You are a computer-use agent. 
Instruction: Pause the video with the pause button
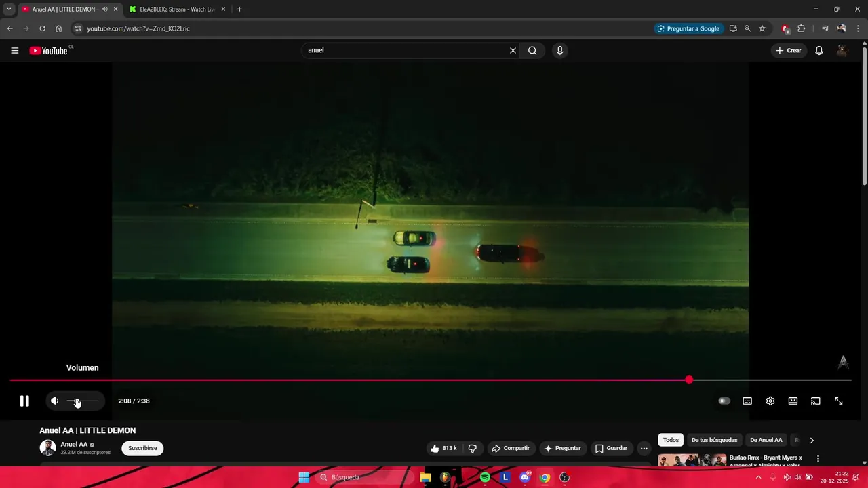pyautogui.click(x=24, y=401)
